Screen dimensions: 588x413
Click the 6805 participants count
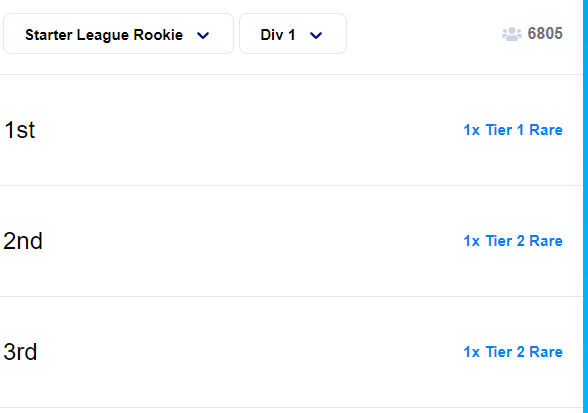coord(545,34)
